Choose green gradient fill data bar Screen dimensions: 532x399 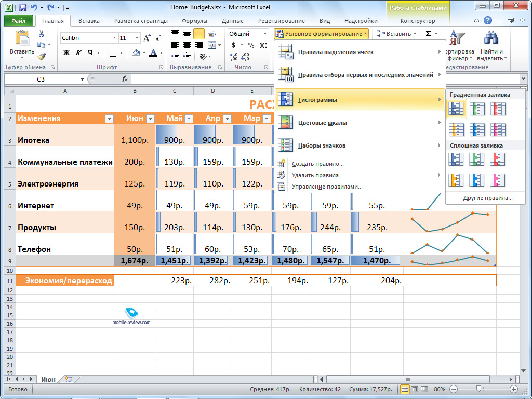click(x=477, y=108)
